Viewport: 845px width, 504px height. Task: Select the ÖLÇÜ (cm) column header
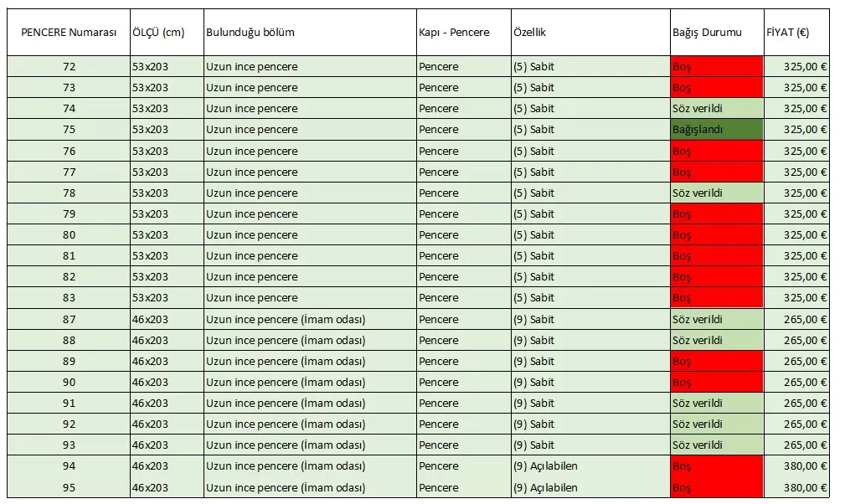[x=158, y=33]
